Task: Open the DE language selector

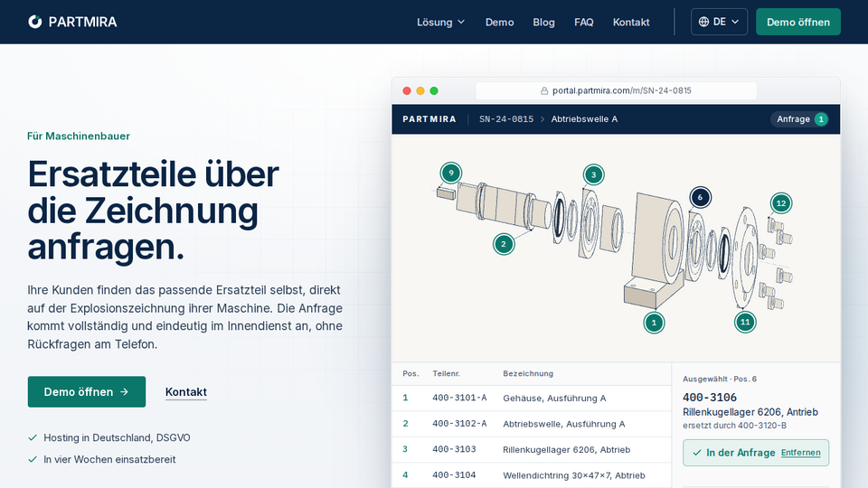Action: [x=719, y=22]
